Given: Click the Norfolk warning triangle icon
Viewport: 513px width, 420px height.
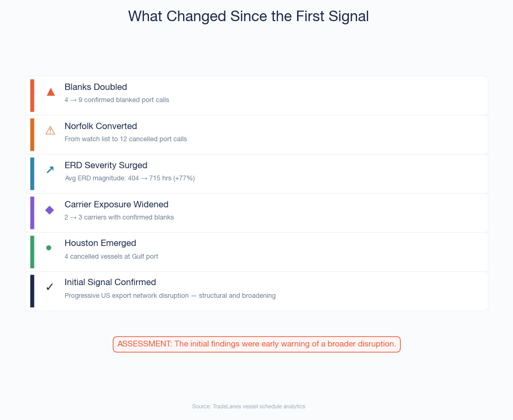Looking at the screenshot, I should [50, 131].
